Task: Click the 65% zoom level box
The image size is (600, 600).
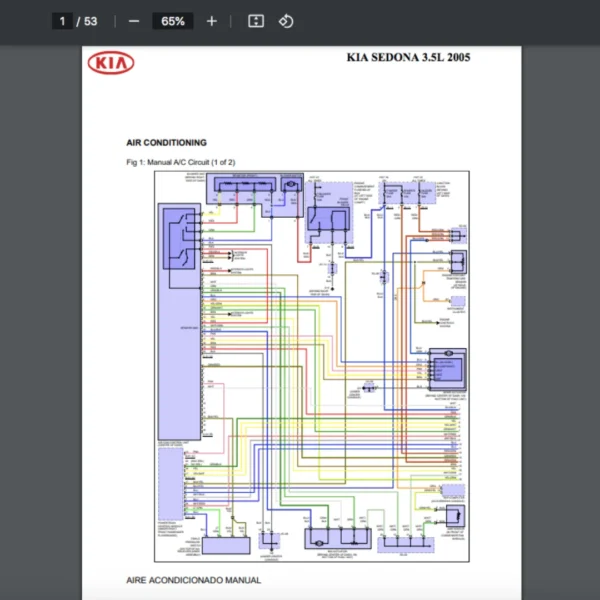Action: pos(172,21)
